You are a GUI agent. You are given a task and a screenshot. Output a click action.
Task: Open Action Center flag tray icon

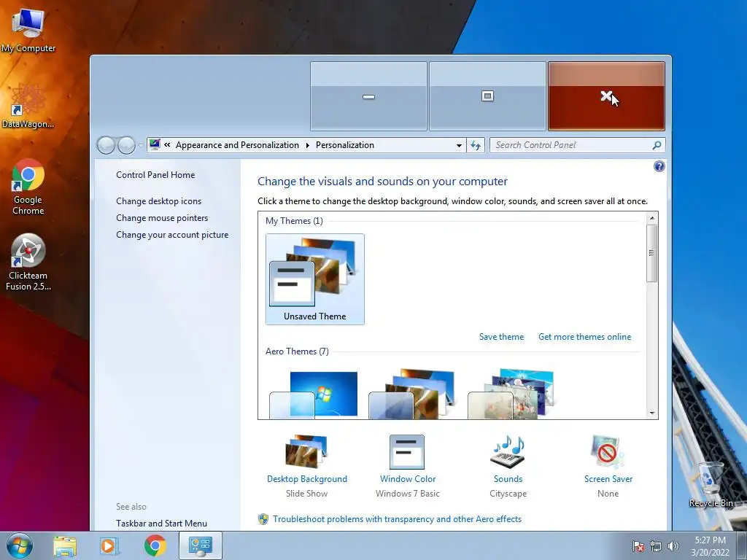point(638,546)
